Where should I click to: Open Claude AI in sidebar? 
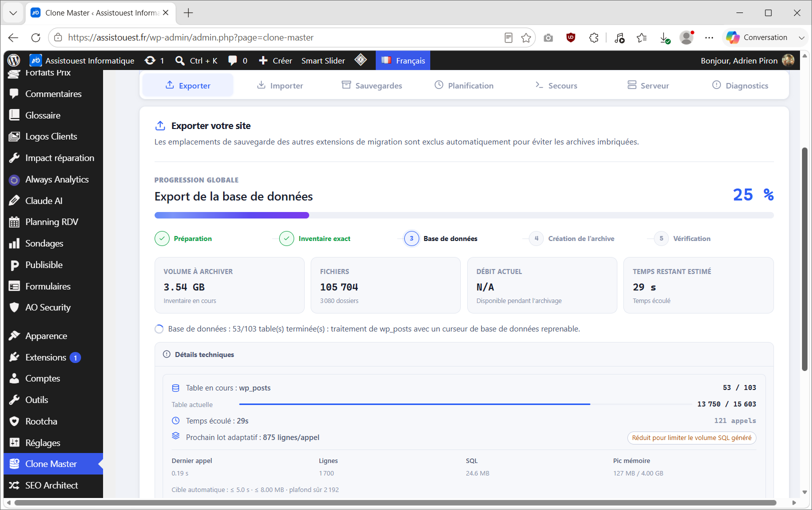[x=53, y=201]
